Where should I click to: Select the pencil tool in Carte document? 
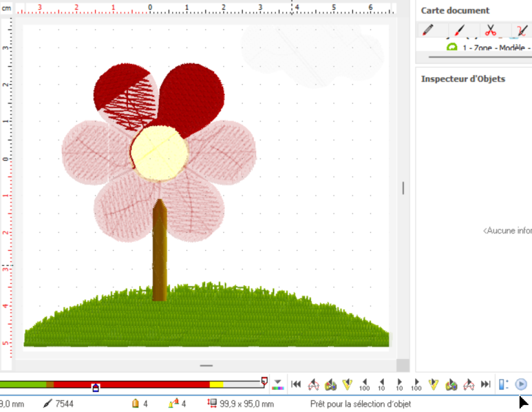tap(428, 30)
